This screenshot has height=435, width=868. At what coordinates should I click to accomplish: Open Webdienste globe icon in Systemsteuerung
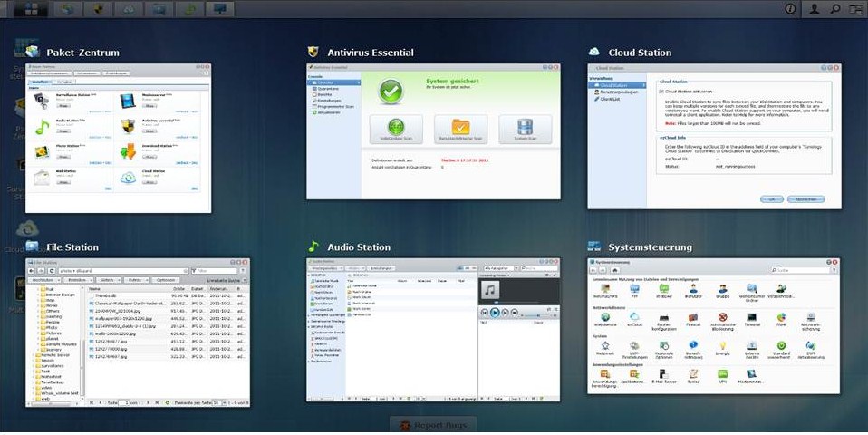[x=605, y=321]
